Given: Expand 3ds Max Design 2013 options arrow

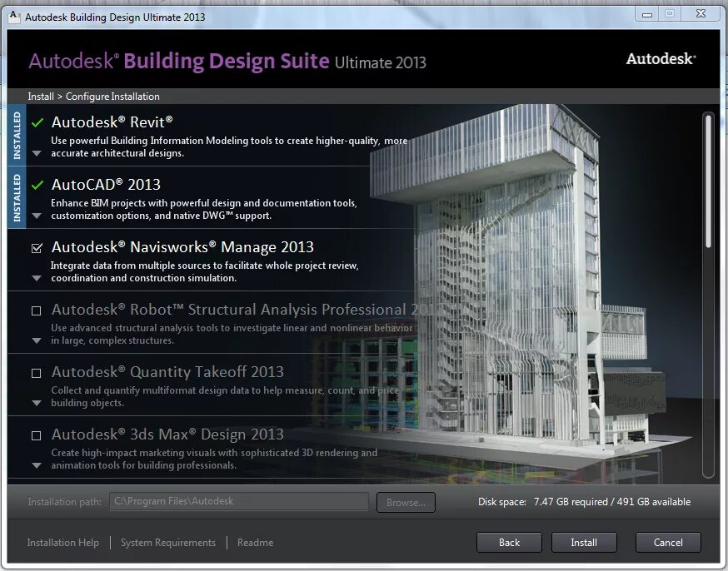Looking at the screenshot, I should [x=37, y=465].
